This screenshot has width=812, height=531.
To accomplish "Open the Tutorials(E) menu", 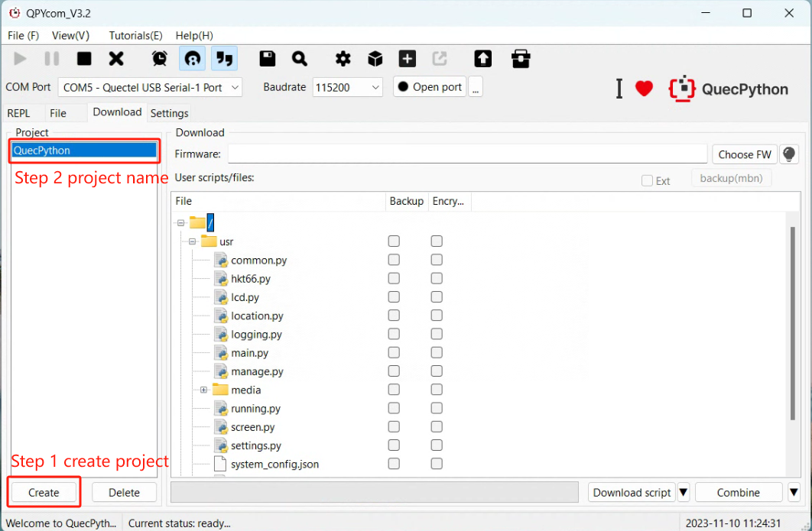I will pyautogui.click(x=135, y=35).
